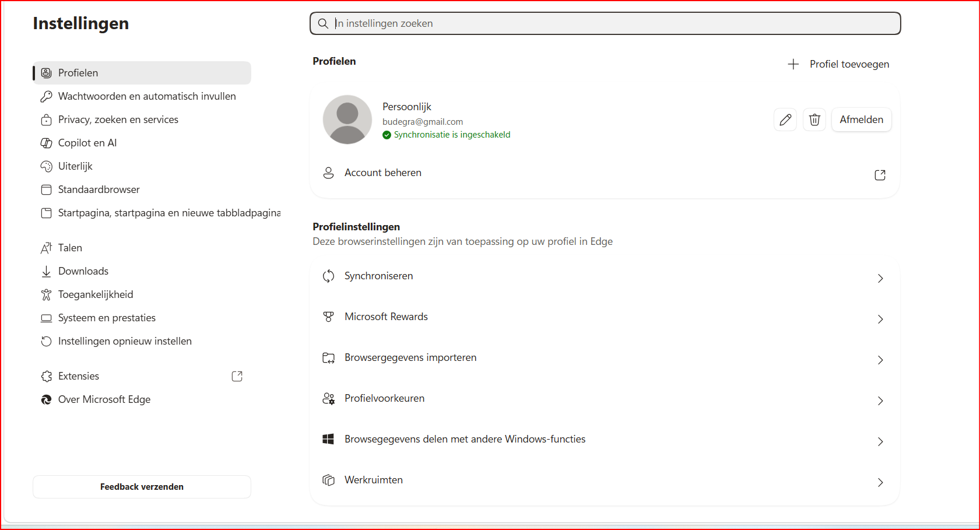Navigate to Downloads settings
980x530 pixels.
pos(142,271)
